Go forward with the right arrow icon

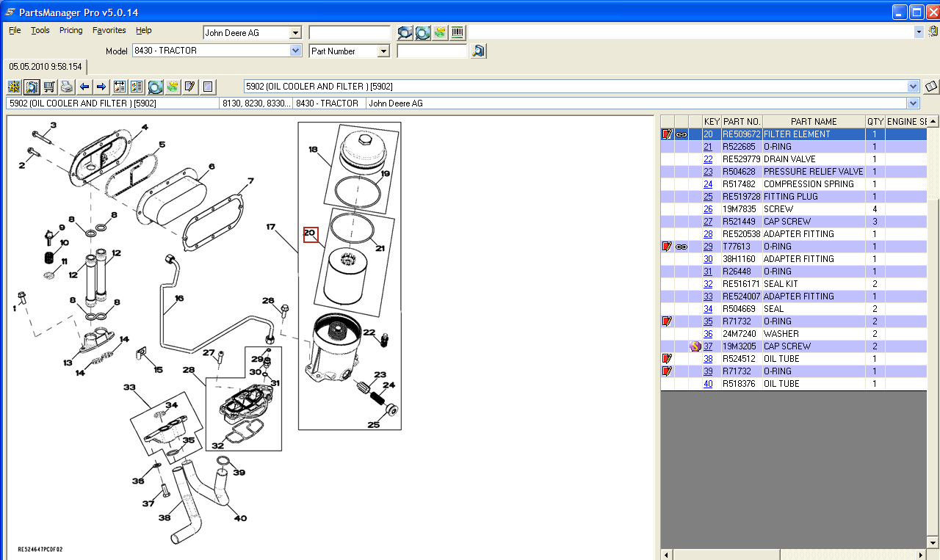pos(101,87)
